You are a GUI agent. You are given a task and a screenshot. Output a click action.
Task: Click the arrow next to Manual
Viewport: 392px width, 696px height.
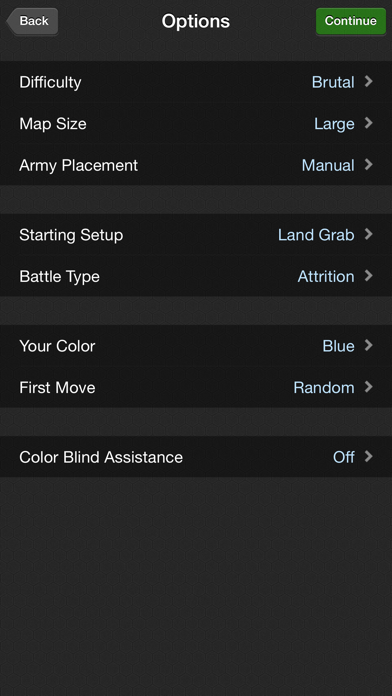368,165
